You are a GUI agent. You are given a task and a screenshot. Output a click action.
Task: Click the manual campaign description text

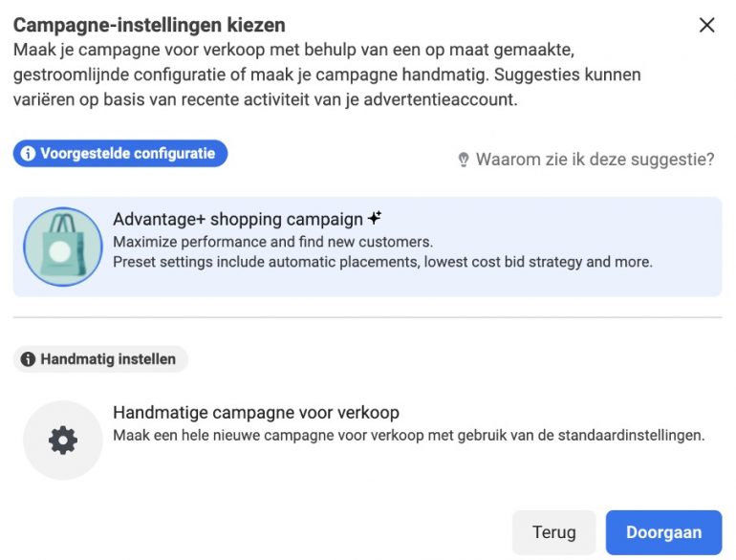409,436
